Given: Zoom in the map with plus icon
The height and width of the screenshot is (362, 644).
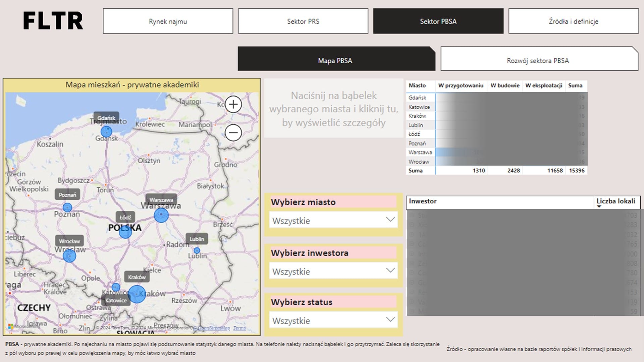Looking at the screenshot, I should [x=233, y=104].
